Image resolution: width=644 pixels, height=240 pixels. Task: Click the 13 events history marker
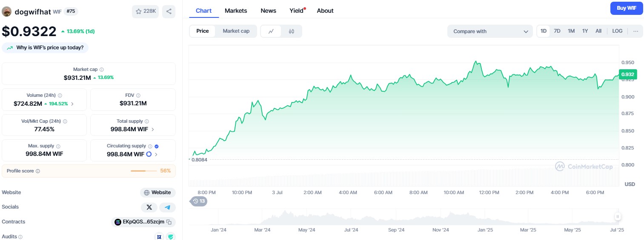[199, 201]
